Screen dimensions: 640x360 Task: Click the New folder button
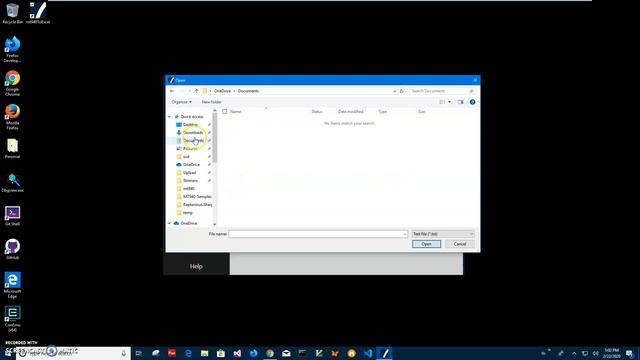pos(211,102)
